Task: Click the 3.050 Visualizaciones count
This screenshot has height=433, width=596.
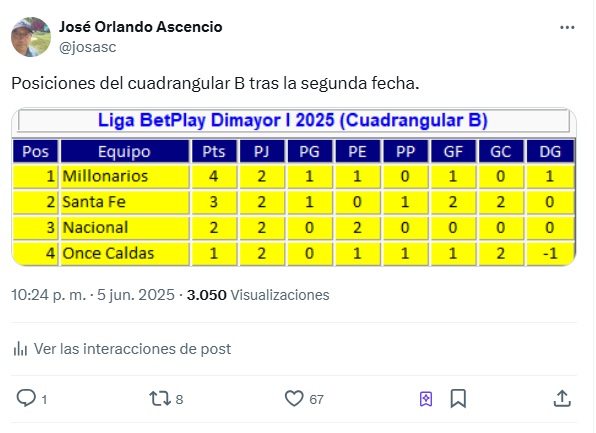Action: tap(258, 295)
